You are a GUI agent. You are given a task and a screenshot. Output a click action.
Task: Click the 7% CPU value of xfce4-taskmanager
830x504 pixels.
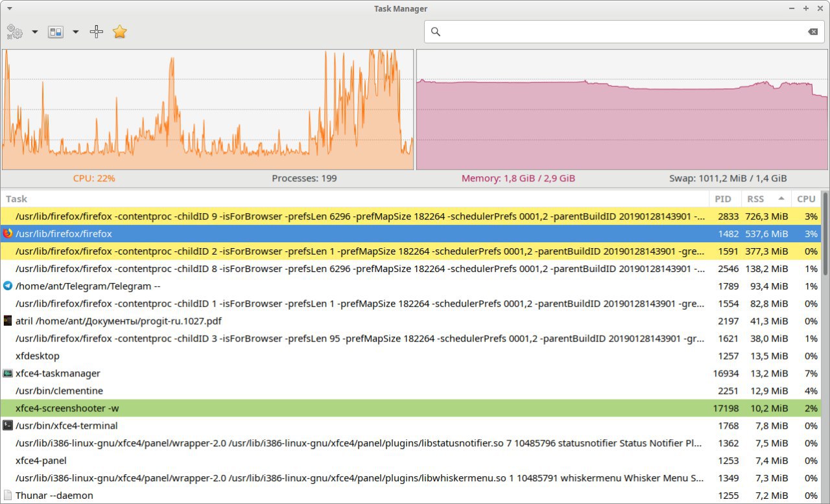click(x=811, y=374)
